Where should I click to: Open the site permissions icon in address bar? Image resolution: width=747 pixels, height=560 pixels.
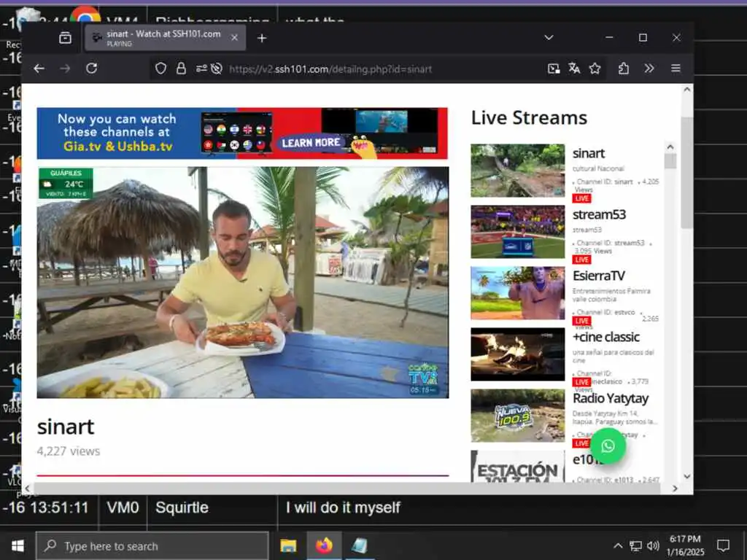[201, 69]
